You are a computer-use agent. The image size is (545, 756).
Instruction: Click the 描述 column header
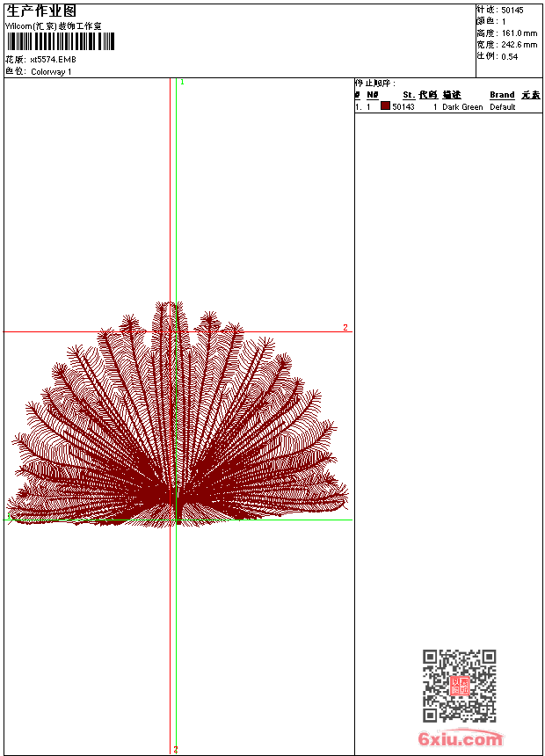pyautogui.click(x=452, y=95)
